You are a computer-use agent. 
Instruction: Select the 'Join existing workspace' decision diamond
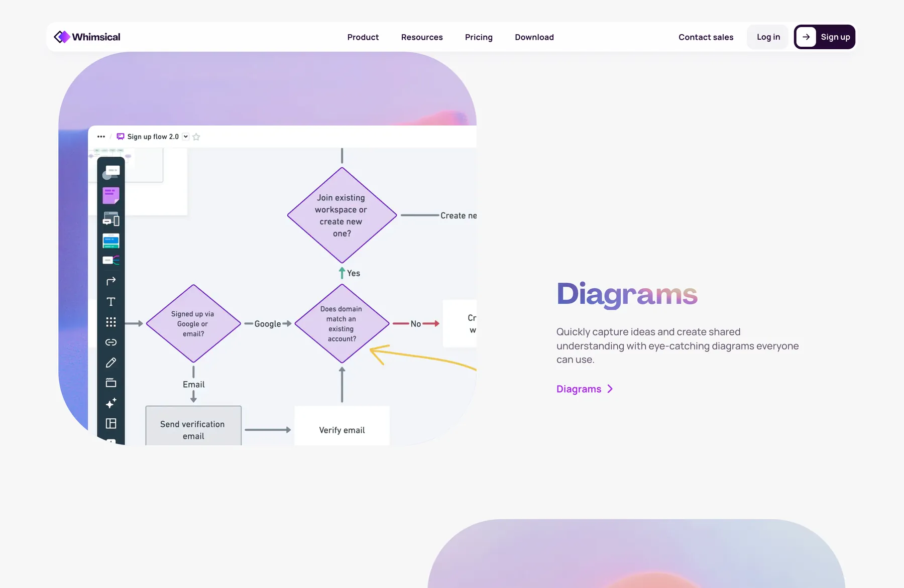click(342, 215)
